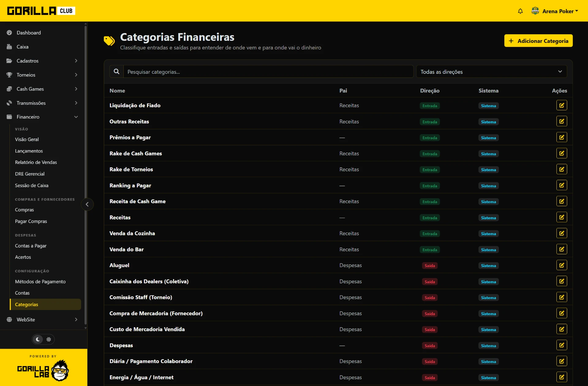
Task: Edit the Caixinha dos Dealers category
Action: click(x=562, y=281)
